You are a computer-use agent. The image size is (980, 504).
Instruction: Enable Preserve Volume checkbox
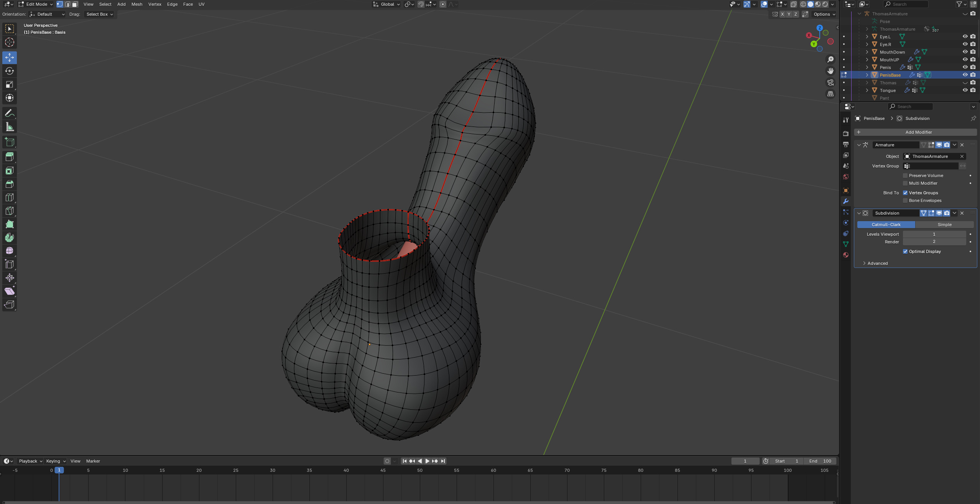(x=905, y=176)
